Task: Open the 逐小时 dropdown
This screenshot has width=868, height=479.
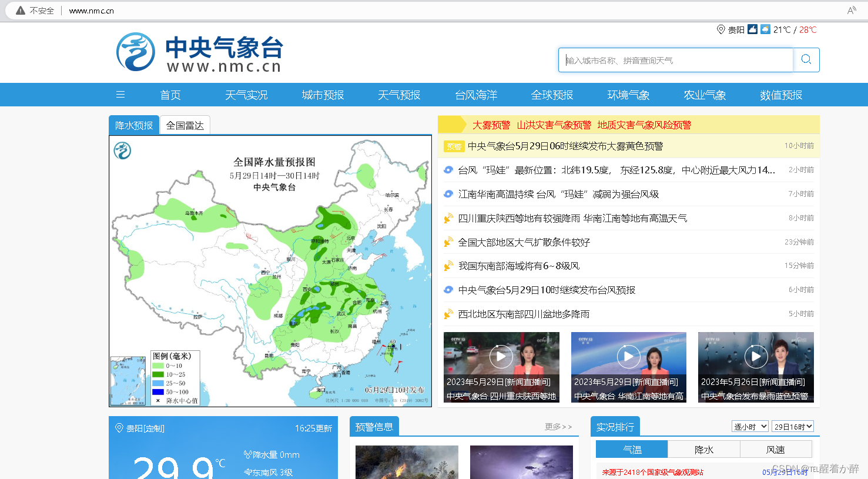Action: [x=750, y=427]
